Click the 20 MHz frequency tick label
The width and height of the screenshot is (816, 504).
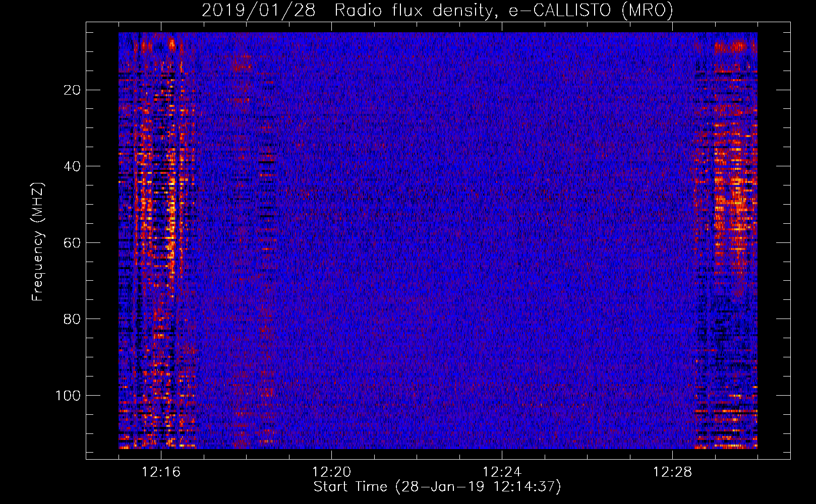72,90
